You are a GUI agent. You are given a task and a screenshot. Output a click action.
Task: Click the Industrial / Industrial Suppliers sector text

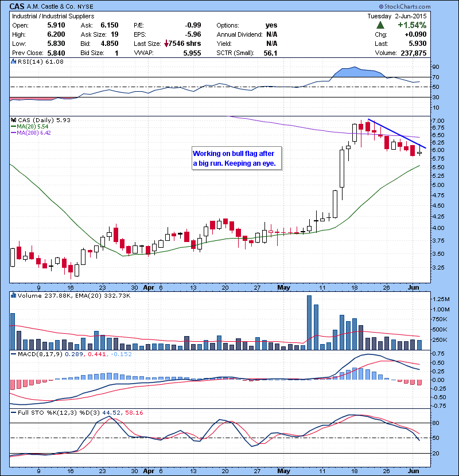pyautogui.click(x=53, y=17)
